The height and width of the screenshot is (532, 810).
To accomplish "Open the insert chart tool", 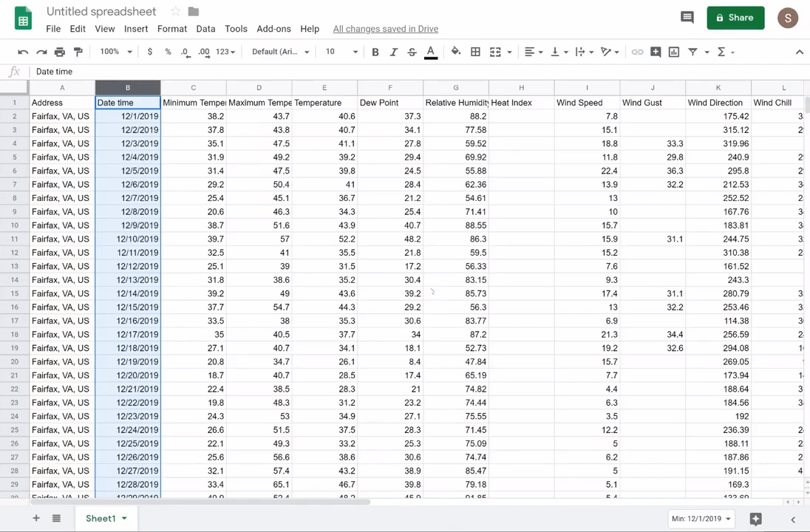I will pyautogui.click(x=673, y=52).
